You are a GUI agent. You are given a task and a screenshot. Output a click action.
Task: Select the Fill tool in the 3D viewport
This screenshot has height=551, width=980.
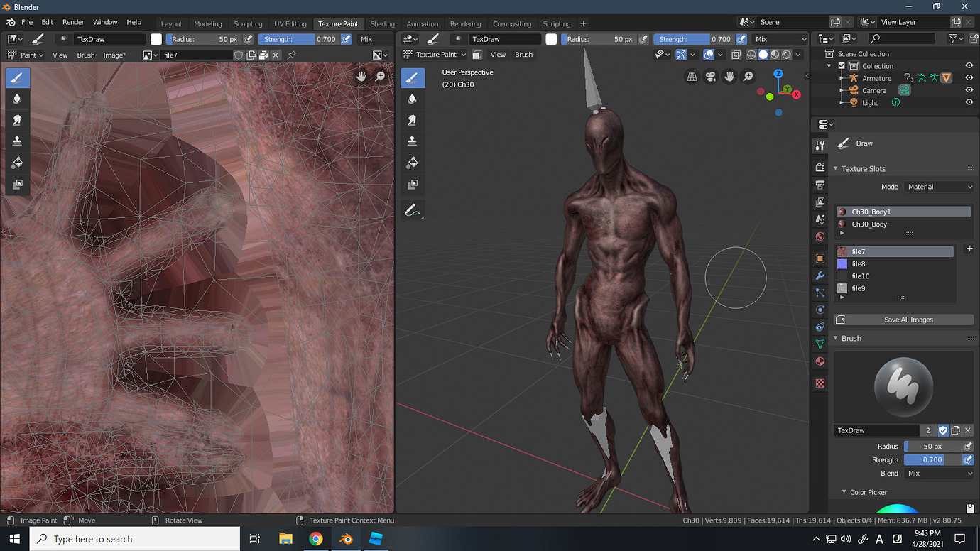413,163
